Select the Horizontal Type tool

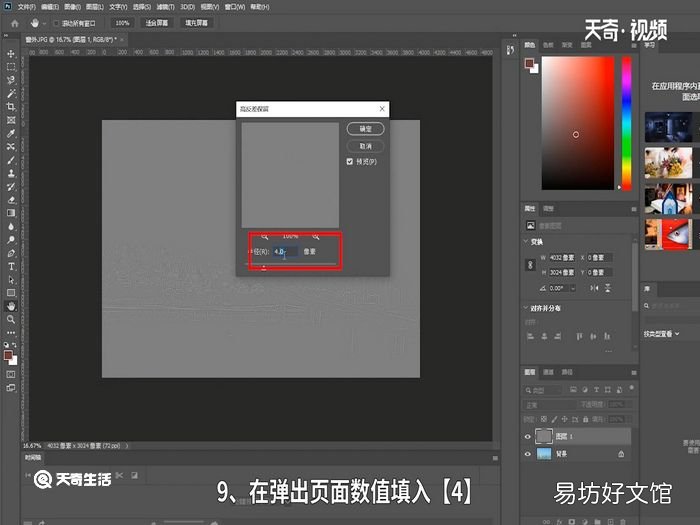point(11,267)
